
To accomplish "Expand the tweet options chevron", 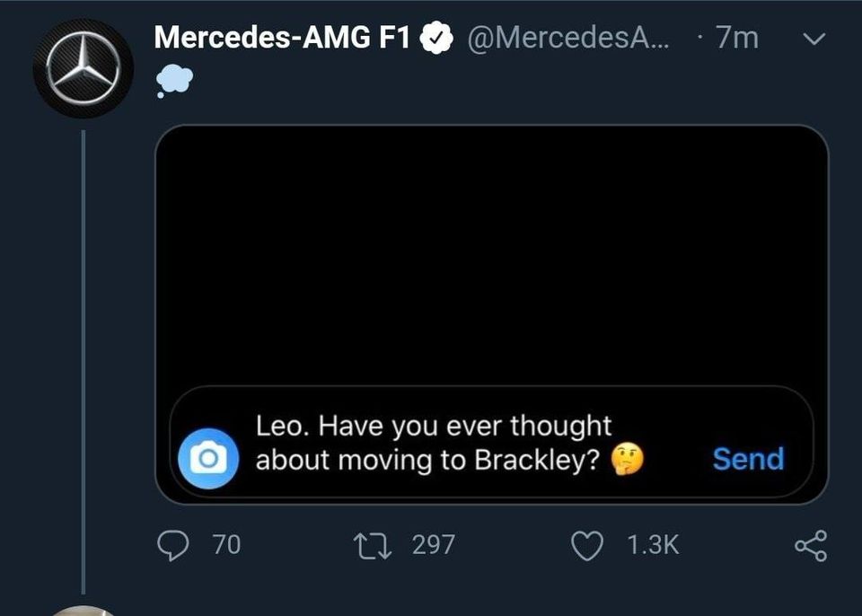I will click(x=812, y=40).
